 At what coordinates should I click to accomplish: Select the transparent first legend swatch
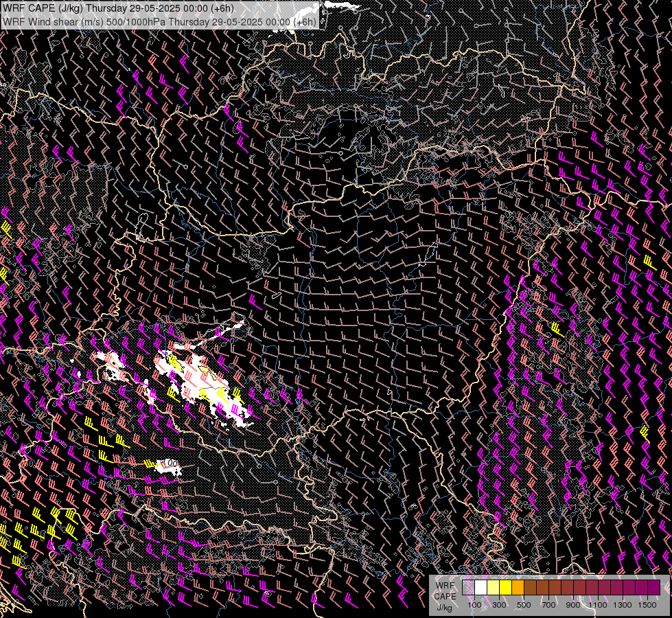click(x=468, y=587)
